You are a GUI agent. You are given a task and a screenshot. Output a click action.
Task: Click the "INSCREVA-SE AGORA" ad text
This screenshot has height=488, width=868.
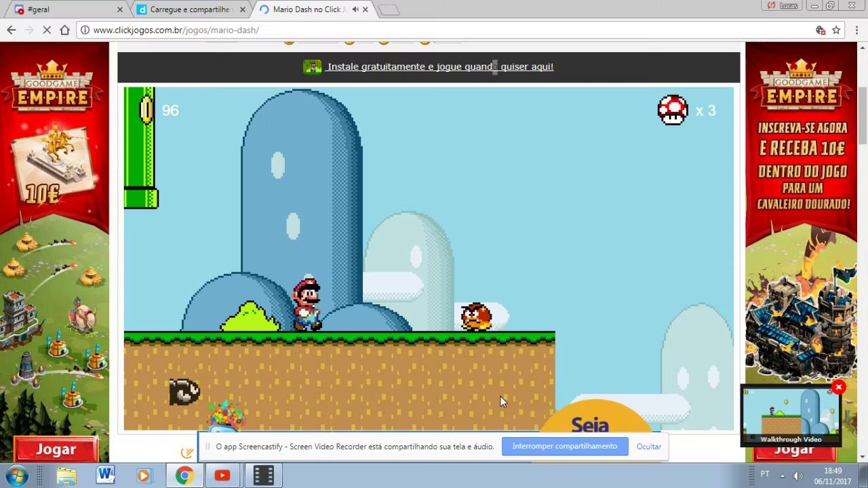803,128
